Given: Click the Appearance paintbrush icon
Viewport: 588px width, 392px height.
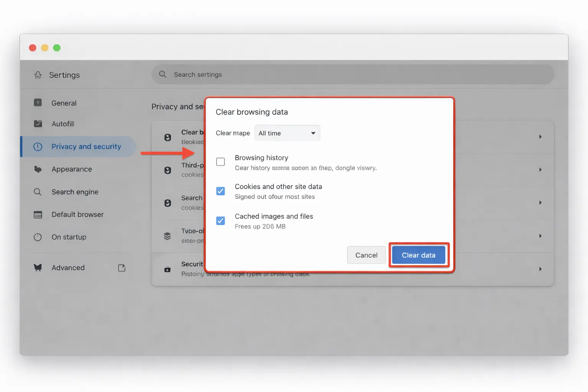Looking at the screenshot, I should [38, 169].
